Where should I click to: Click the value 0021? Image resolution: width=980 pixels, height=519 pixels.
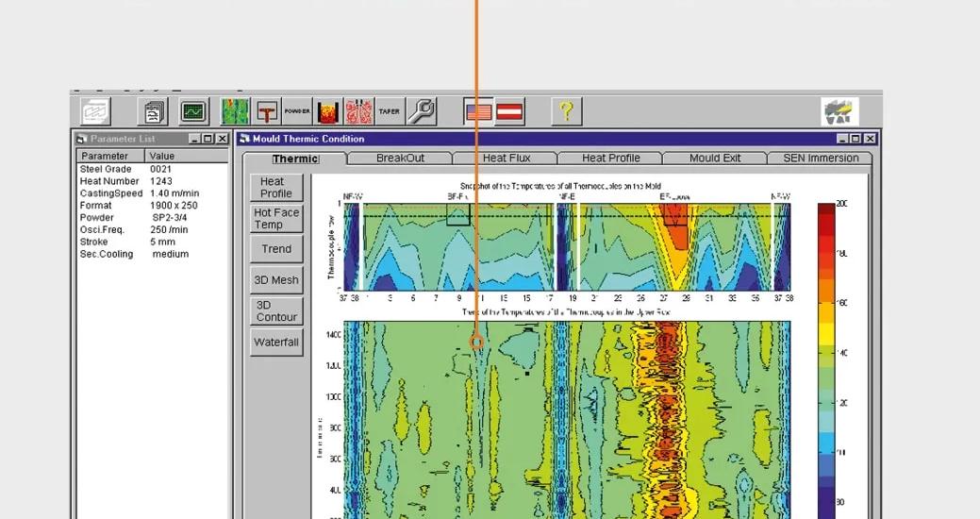coord(160,170)
